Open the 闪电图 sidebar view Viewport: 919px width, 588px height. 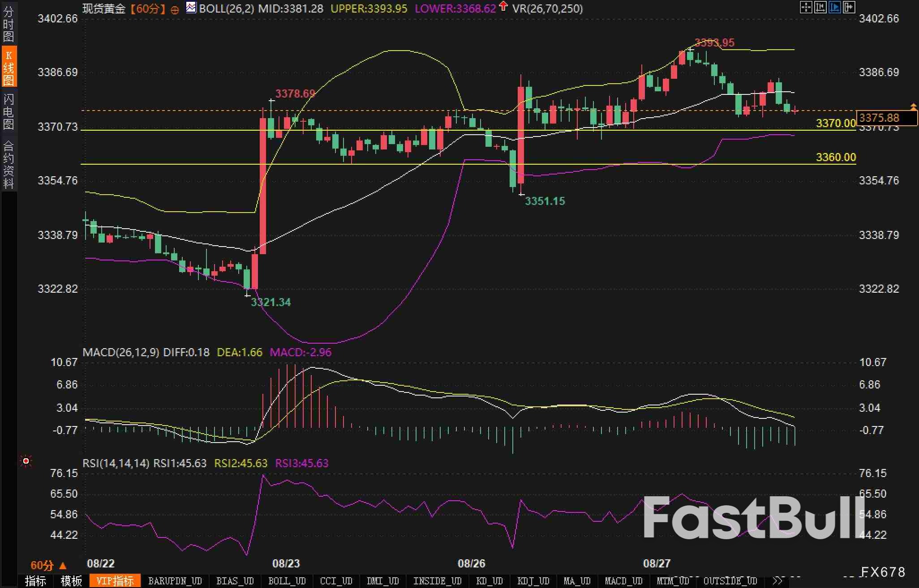(8, 111)
